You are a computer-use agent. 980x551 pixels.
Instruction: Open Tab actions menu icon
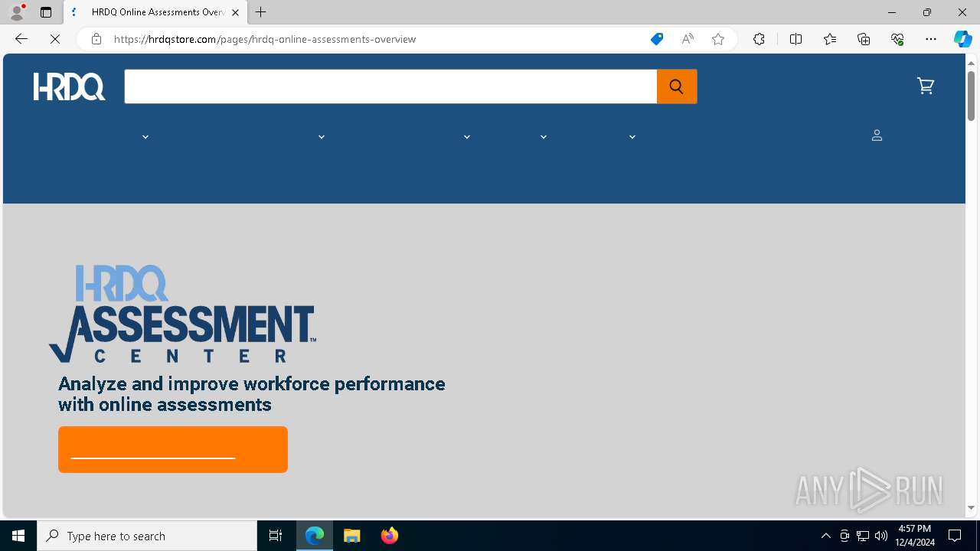pyautogui.click(x=46, y=12)
